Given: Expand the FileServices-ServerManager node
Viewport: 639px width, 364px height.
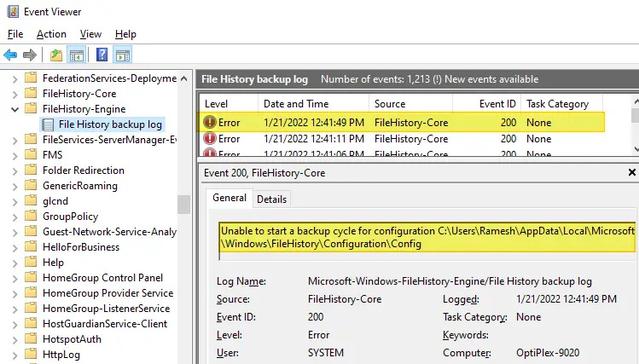Looking at the screenshot, I should [x=15, y=141].
